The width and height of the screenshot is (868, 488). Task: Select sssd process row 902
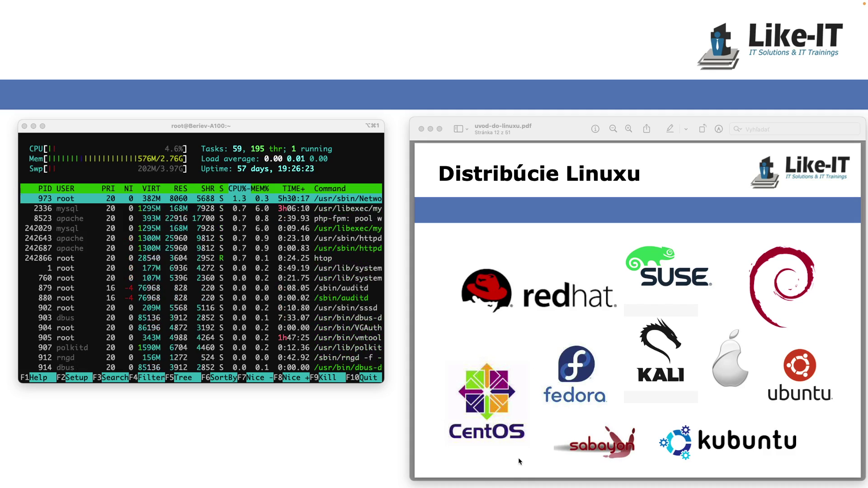(x=201, y=308)
